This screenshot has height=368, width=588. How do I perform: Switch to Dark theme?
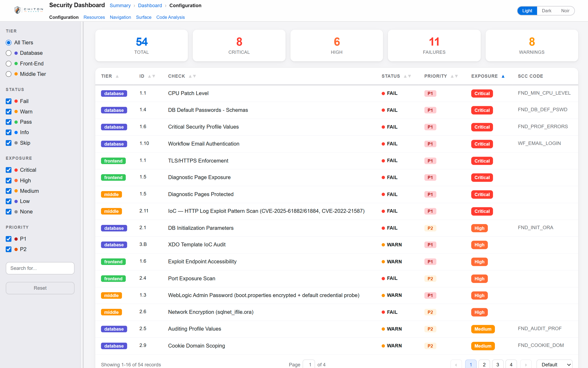click(x=546, y=11)
